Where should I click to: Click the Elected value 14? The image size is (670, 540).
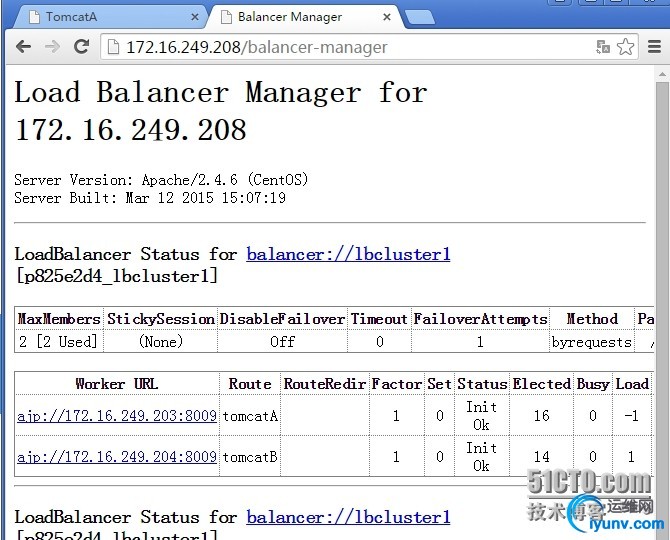click(541, 457)
